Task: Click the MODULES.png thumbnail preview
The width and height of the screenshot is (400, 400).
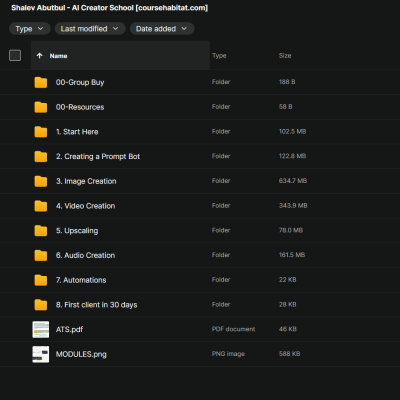Action: coord(41,354)
